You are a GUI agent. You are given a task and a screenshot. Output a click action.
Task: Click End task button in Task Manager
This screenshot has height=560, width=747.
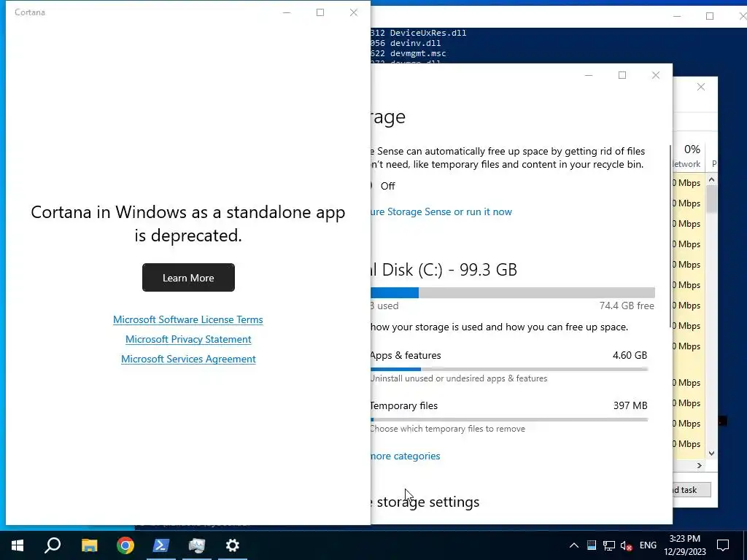click(691, 489)
